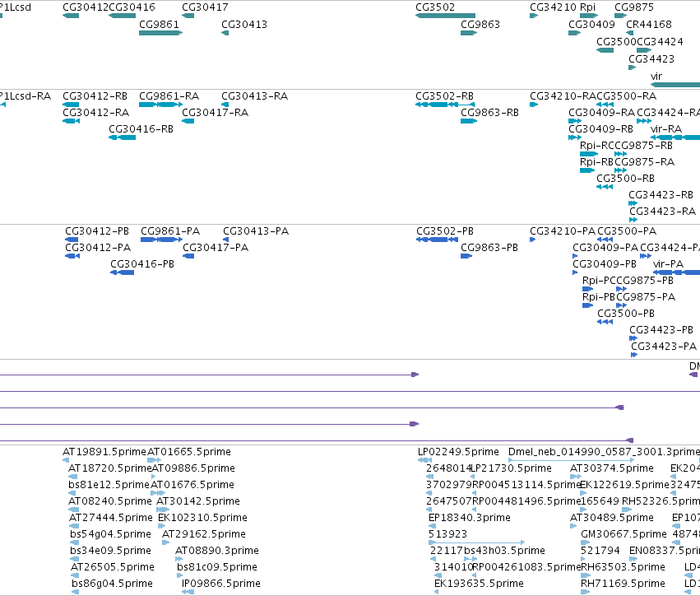The height and width of the screenshot is (596, 700).
Task: Select the CG30417-RA transcript label
Action: 216,113
